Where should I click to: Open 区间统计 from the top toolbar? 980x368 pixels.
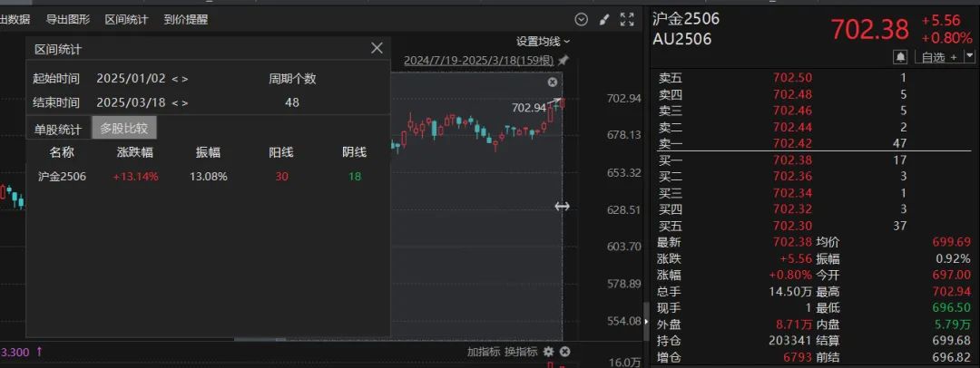coord(127,19)
